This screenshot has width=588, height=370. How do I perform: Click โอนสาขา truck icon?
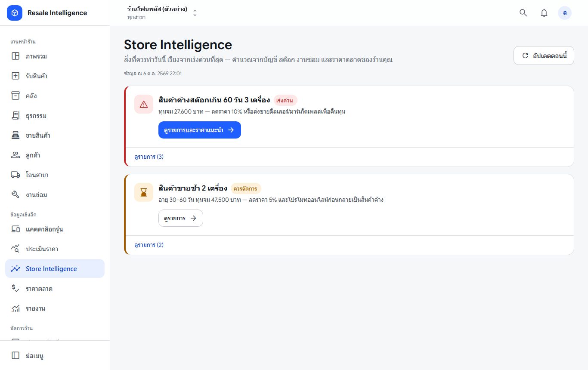click(x=15, y=175)
